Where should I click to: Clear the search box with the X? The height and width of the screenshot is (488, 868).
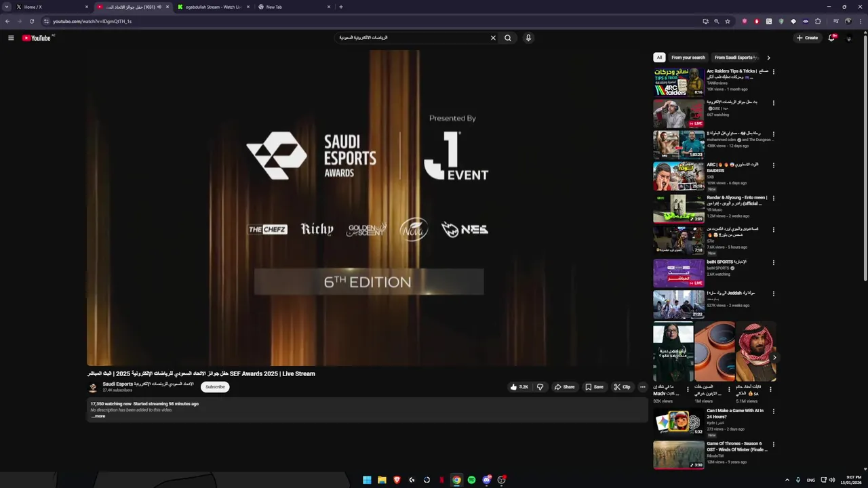pyautogui.click(x=493, y=38)
